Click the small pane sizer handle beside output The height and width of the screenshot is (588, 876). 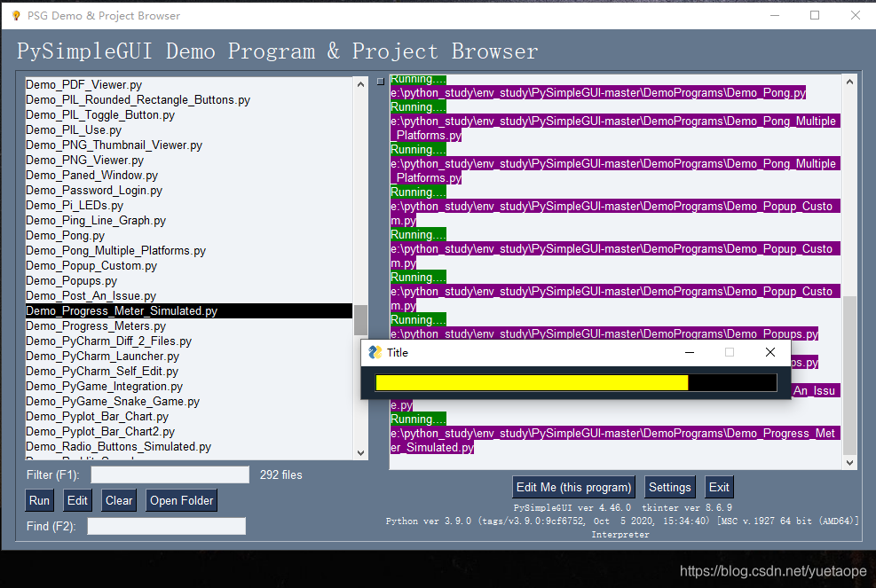coord(381,82)
